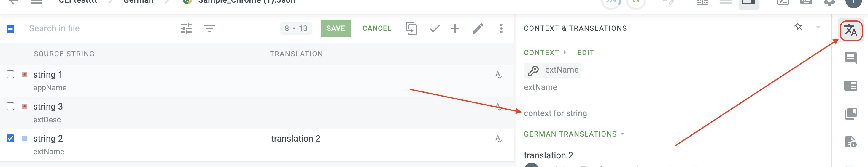Click the Save button
Screen dimensions: 868x167
pos(336,28)
